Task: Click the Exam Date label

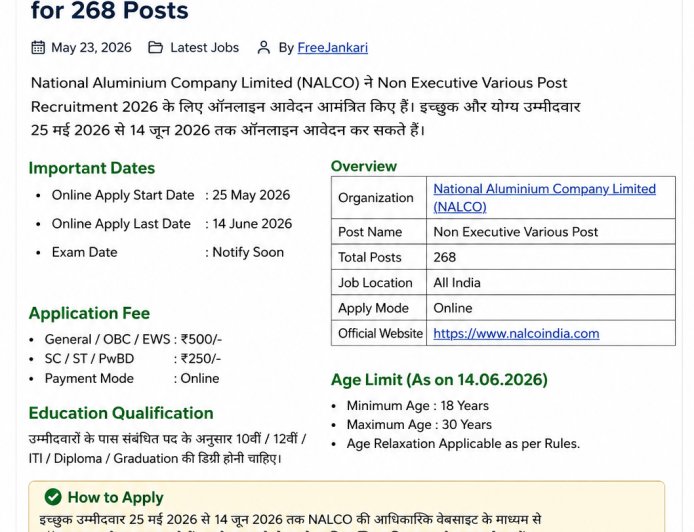Action: pos(85,252)
